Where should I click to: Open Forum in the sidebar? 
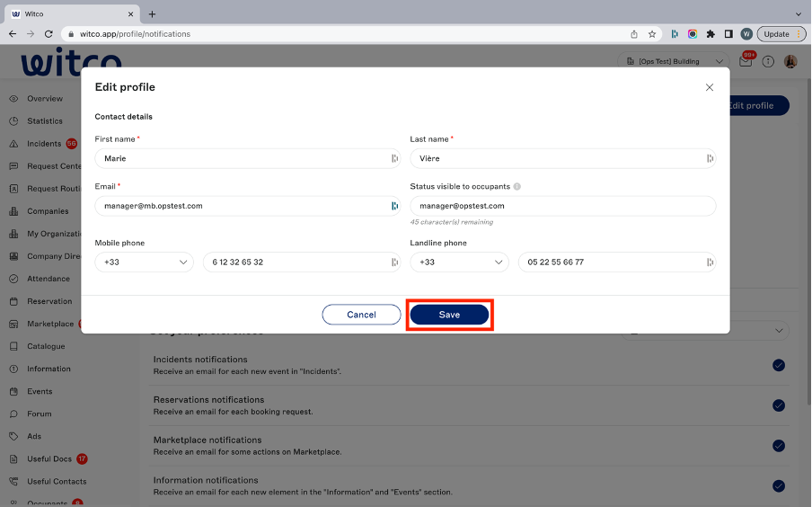coord(39,414)
